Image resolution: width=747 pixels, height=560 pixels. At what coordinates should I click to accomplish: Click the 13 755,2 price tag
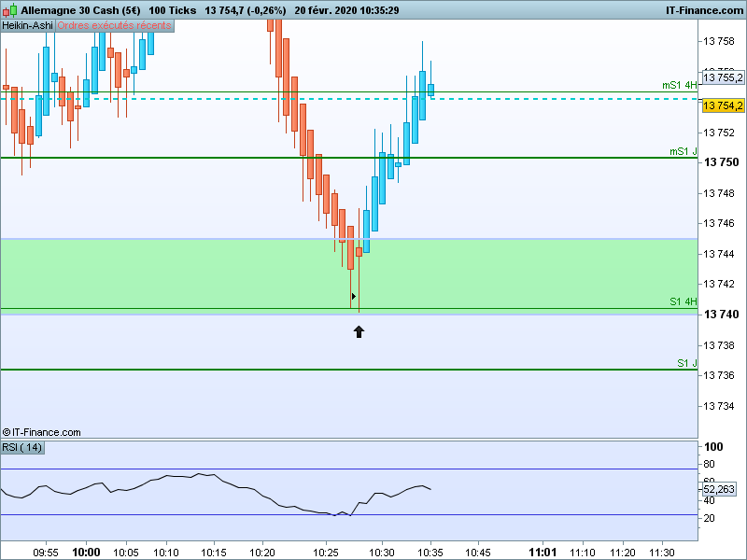tap(723, 77)
